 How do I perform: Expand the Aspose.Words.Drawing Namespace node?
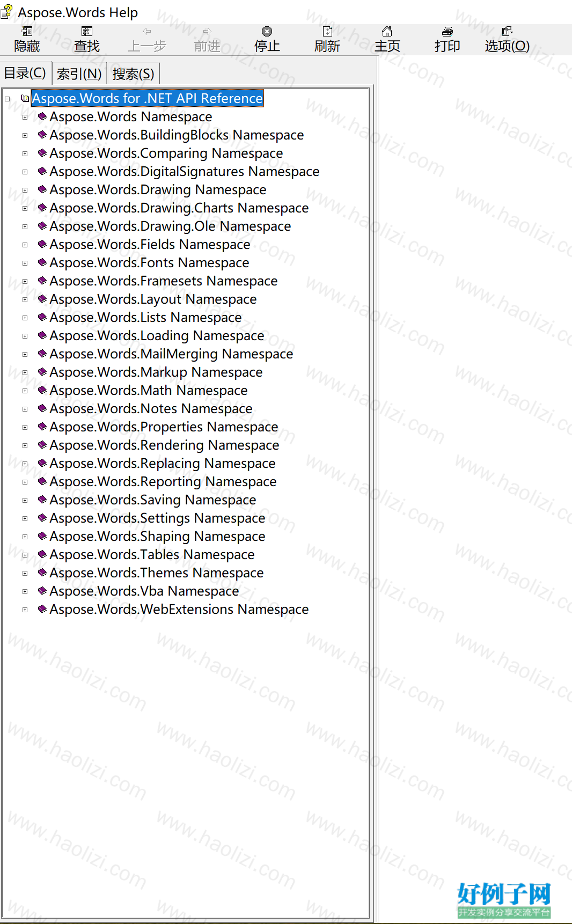tap(25, 190)
